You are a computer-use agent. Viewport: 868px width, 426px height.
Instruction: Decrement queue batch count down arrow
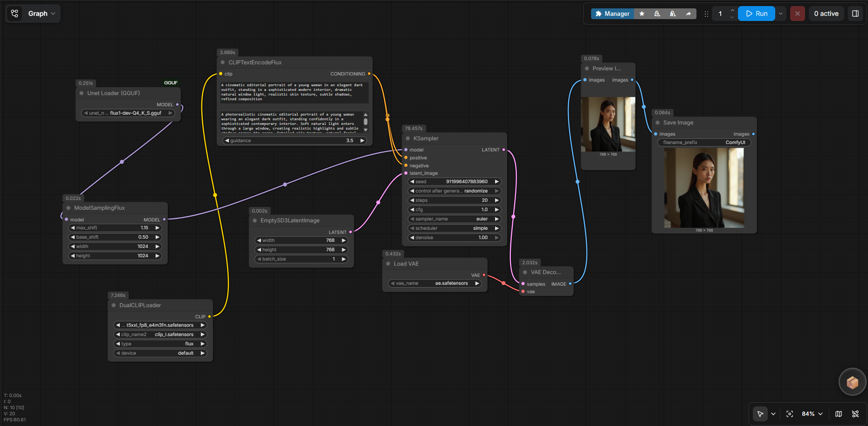[732, 17]
